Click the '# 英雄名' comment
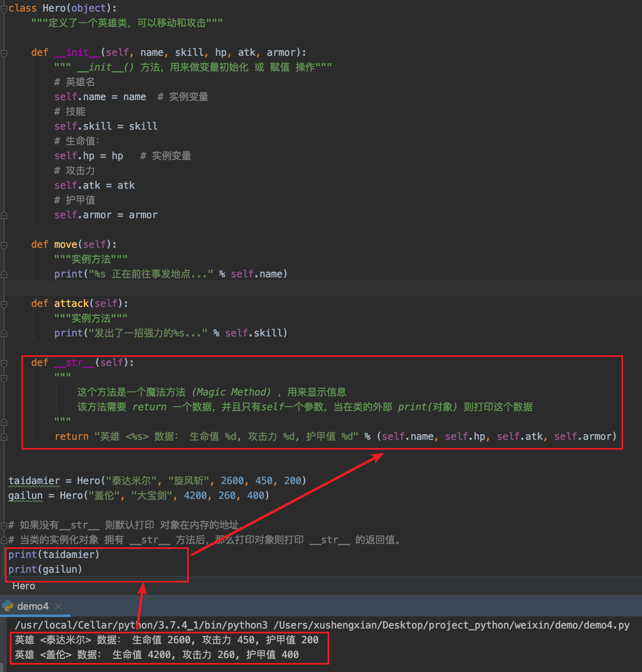Screen dimensions: 642x672 pos(75,82)
